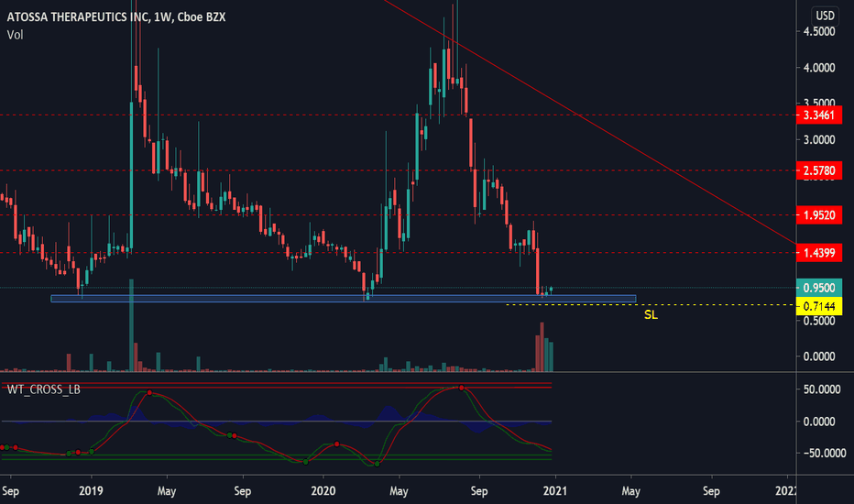
Task: Click the 3.3461 red price label
Action: point(818,115)
